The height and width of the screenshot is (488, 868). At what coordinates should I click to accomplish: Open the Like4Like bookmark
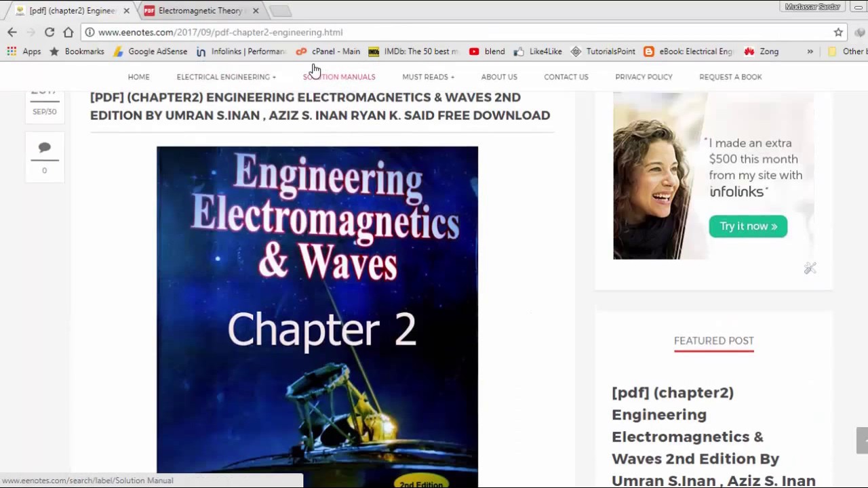[538, 52]
